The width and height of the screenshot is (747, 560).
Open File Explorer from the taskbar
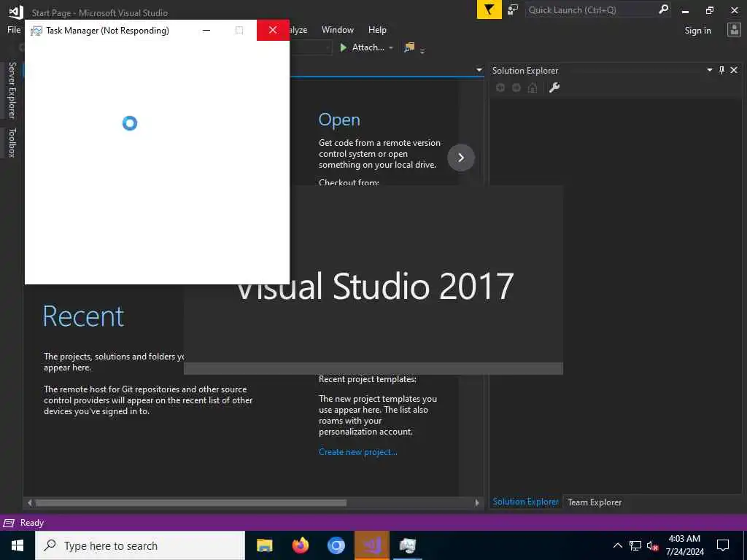pos(264,545)
